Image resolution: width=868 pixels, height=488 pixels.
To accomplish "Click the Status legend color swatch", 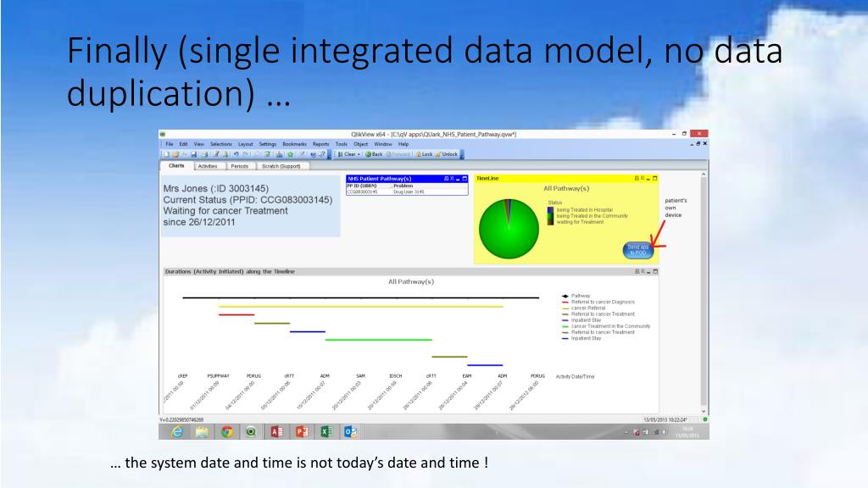I will pyautogui.click(x=550, y=216).
